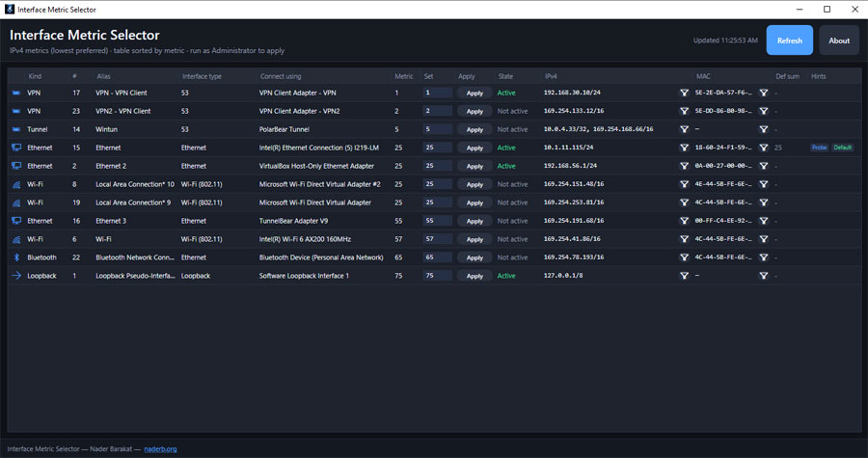Viewport: 868px width, 458px height.
Task: Focus the Set field showing 65 for Bluetooth
Action: click(437, 257)
